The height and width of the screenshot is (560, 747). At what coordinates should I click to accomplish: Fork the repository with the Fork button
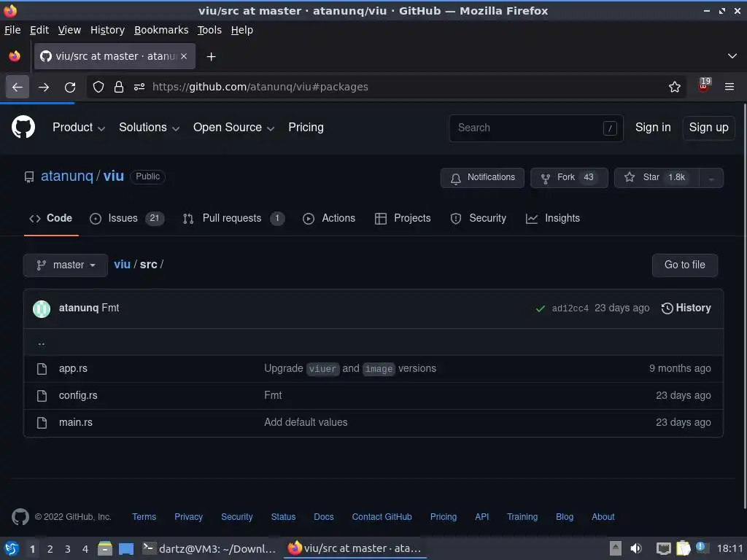(x=569, y=178)
